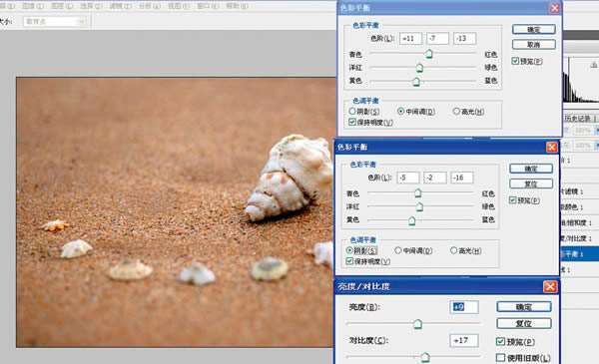Select 中间调 radio in Color Balance dialog showing -5

[398, 250]
